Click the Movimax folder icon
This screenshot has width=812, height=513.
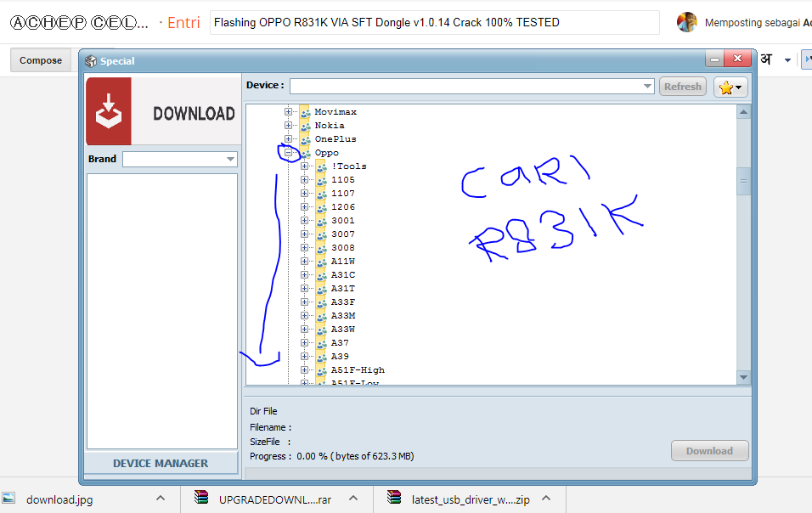point(305,112)
